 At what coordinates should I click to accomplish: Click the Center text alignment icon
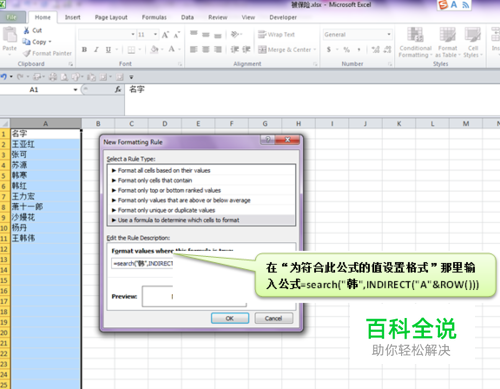click(x=206, y=50)
